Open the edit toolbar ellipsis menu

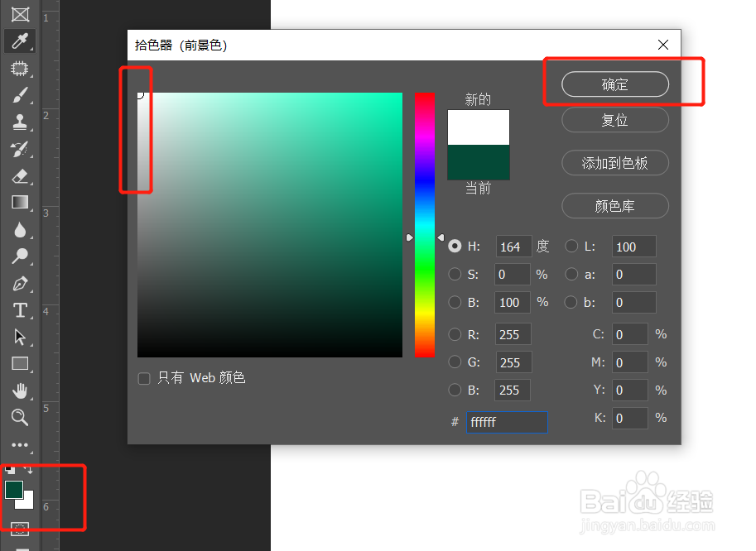[18, 445]
